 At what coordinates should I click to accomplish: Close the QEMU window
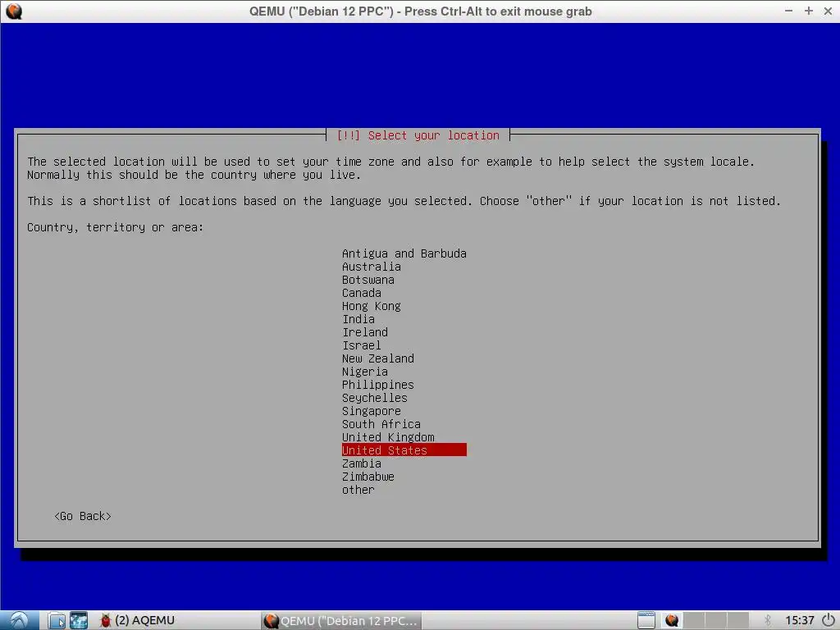point(828,11)
